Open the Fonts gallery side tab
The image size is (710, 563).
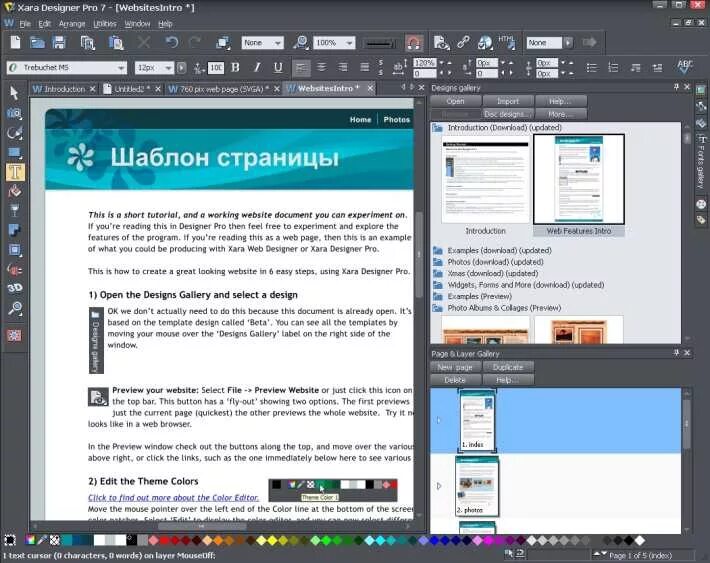pyautogui.click(x=701, y=162)
